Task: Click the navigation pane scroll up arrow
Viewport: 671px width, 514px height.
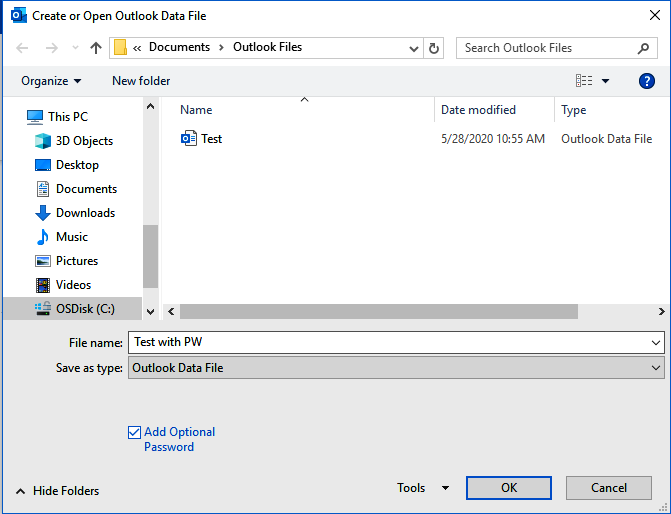Action: [150, 106]
